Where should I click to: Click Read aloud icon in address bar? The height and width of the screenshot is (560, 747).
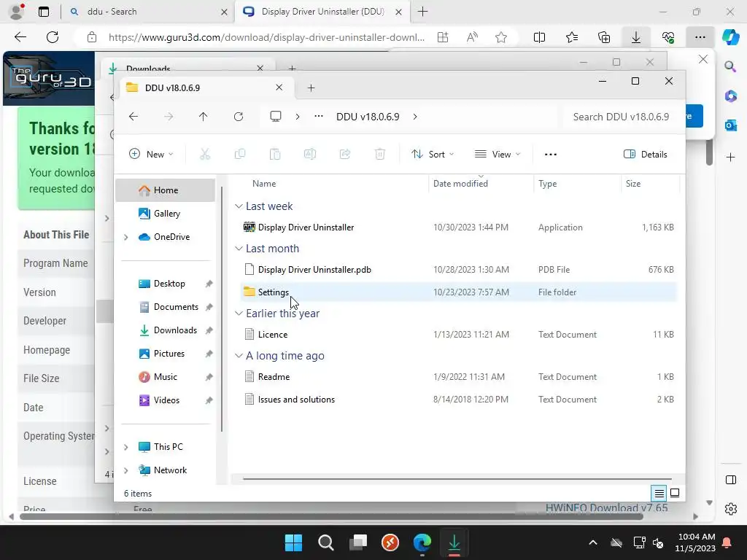pos(472,37)
